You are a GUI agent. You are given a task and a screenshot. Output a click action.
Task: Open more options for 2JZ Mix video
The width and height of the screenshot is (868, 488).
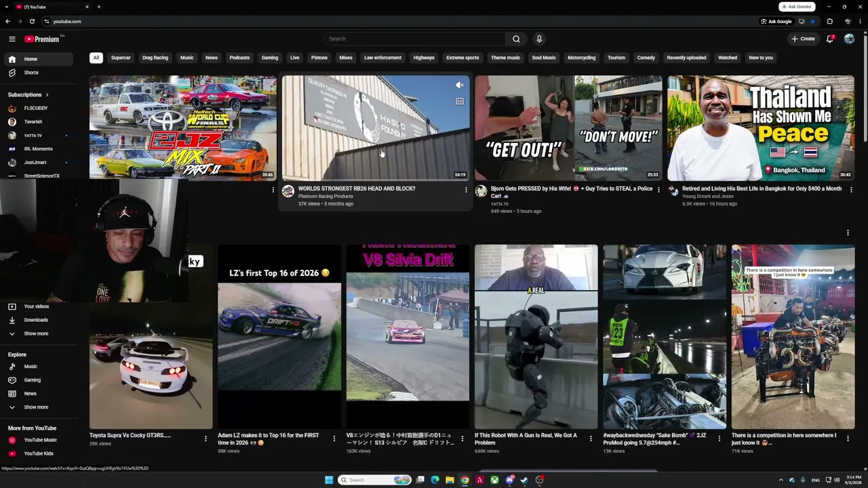(x=273, y=190)
